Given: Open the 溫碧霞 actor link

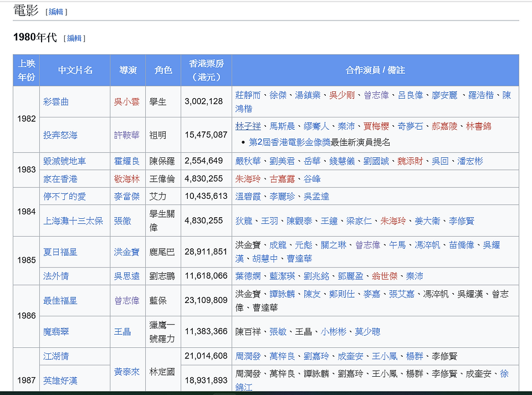Looking at the screenshot, I should coord(248,196).
